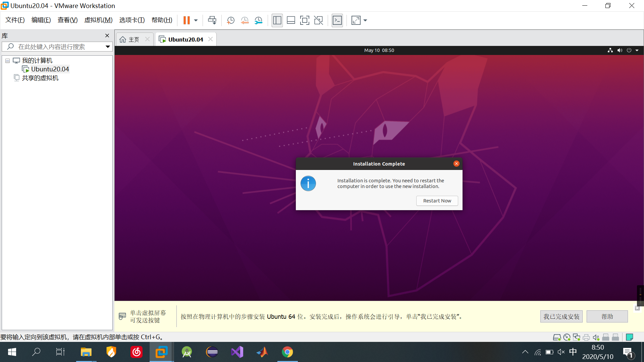Toggle Unity mode icon

point(318,20)
